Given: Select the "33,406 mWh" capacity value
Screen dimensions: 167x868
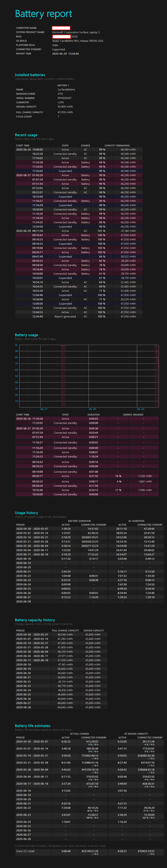Looking at the screenshot, I should 128,291.
